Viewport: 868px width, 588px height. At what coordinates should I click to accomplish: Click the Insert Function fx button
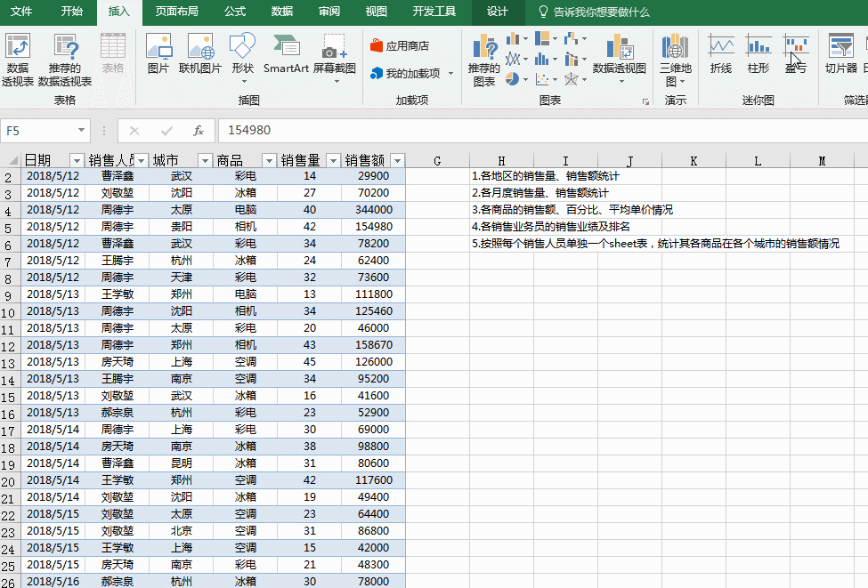point(199,131)
